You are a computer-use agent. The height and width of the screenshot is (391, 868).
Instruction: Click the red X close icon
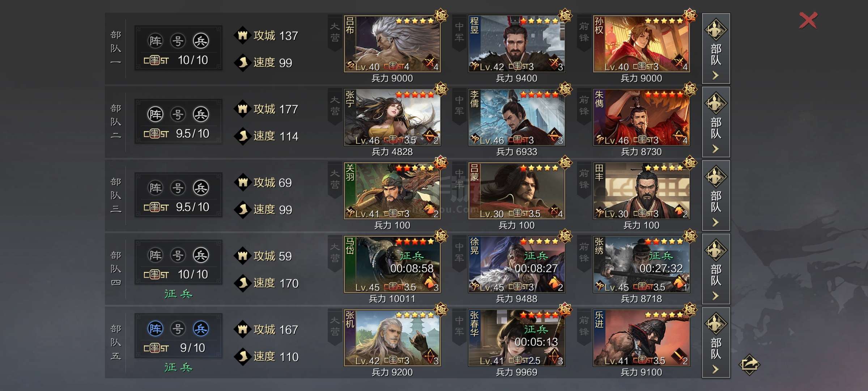point(808,20)
